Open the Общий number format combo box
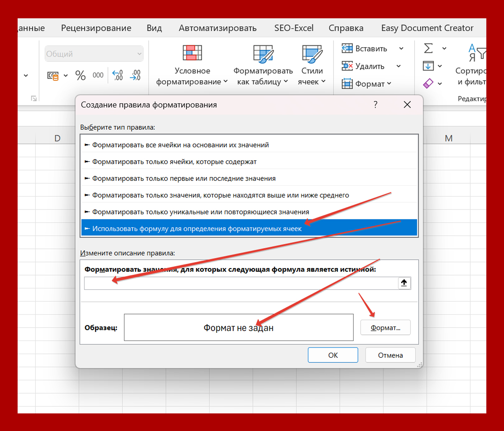The image size is (504, 431). (x=94, y=54)
